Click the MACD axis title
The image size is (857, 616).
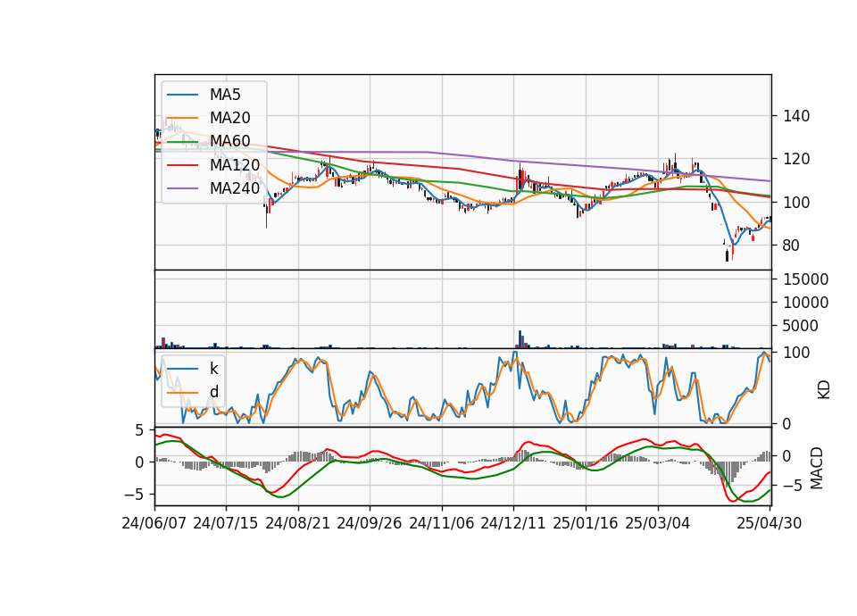(817, 468)
